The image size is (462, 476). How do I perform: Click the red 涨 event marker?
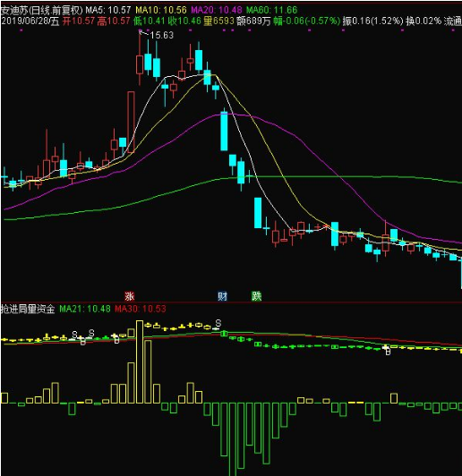(130, 296)
